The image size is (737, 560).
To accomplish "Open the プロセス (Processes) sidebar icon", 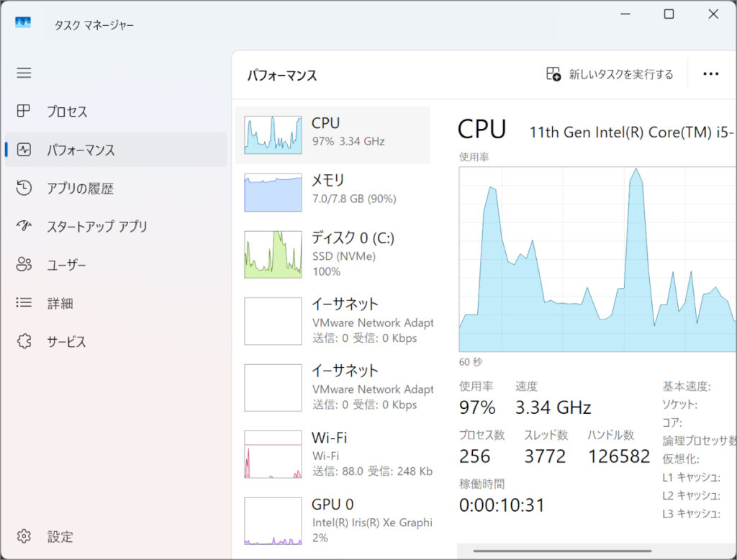I will pyautogui.click(x=25, y=112).
